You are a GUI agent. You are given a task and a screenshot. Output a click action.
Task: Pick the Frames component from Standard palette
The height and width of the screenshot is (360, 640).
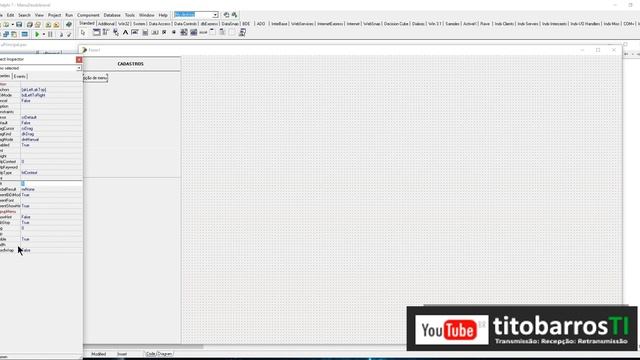point(96,32)
